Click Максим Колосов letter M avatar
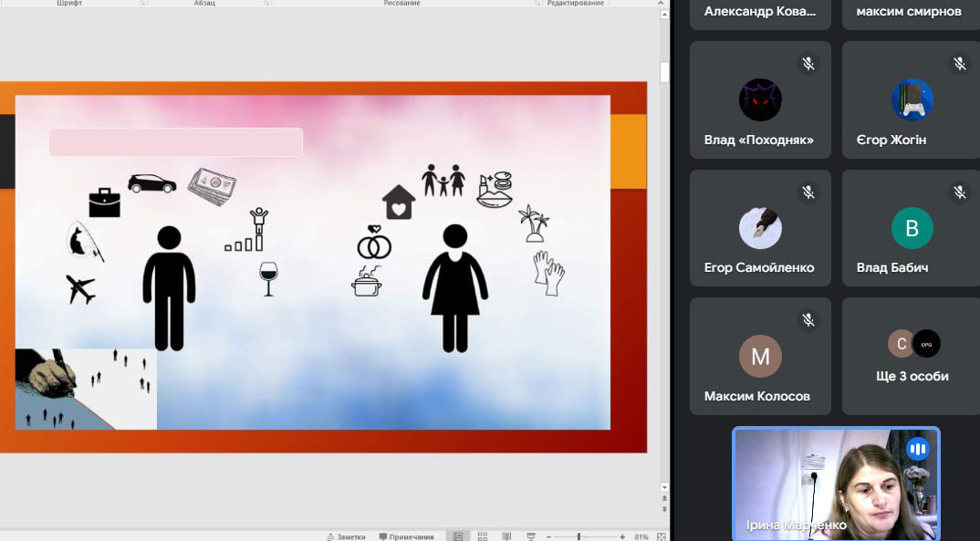 (x=760, y=356)
